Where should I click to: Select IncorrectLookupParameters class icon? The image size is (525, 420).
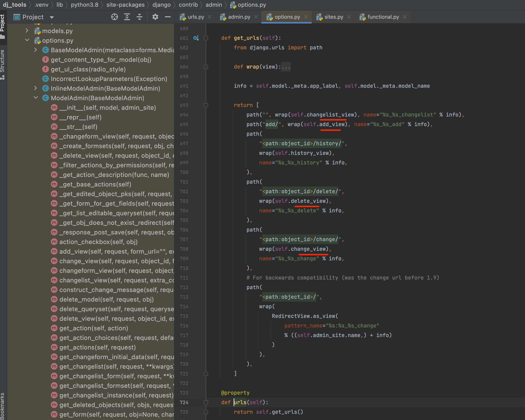pos(45,79)
